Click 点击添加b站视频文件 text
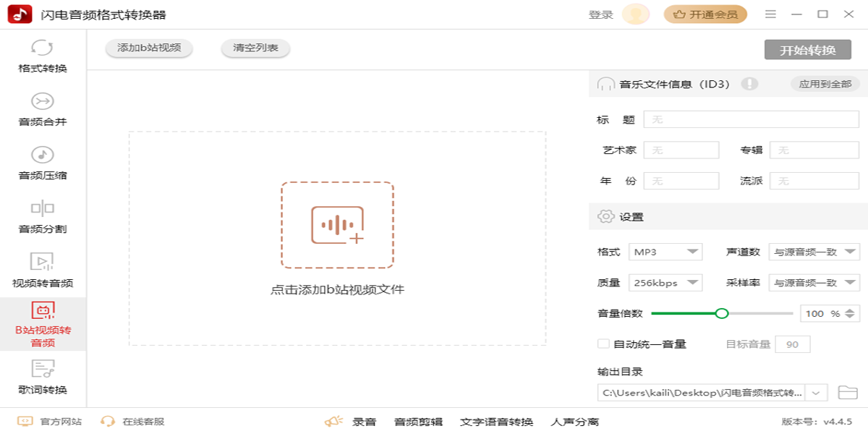Image resolution: width=868 pixels, height=434 pixels. click(337, 289)
